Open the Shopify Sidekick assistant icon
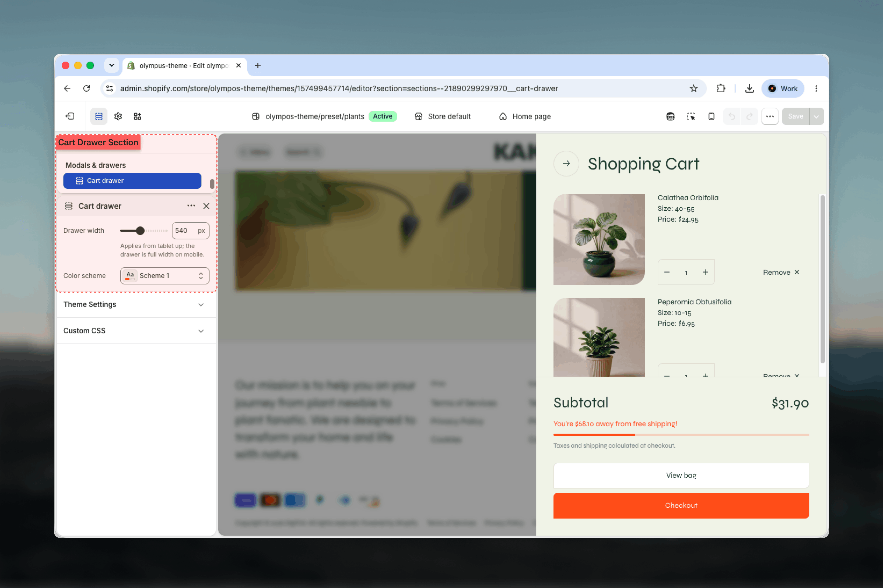 tap(671, 116)
